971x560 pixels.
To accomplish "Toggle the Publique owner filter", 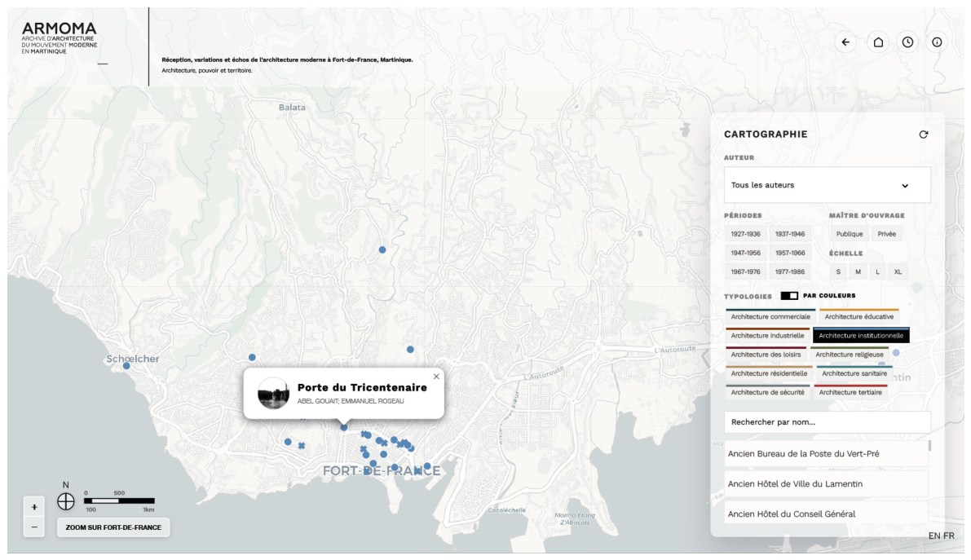I will point(849,234).
